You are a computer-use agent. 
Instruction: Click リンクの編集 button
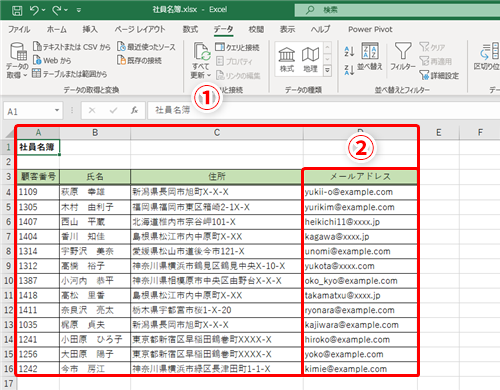[238, 76]
